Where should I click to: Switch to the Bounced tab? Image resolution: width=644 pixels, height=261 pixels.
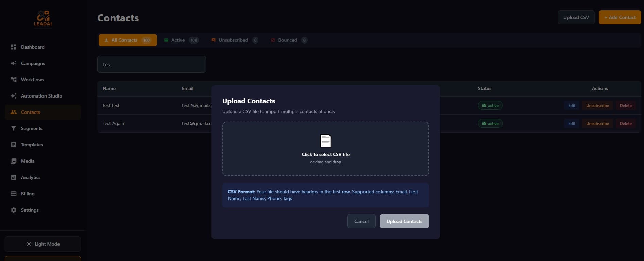pos(289,40)
